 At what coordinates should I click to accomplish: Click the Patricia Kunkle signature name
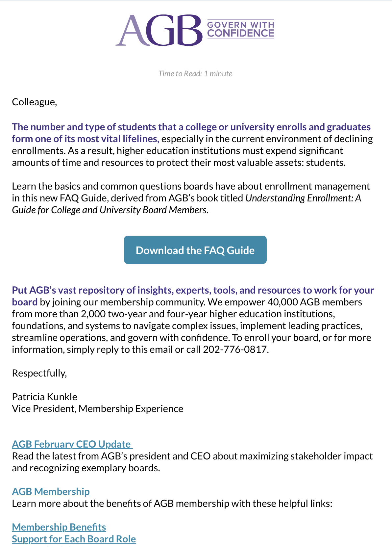[45, 397]
